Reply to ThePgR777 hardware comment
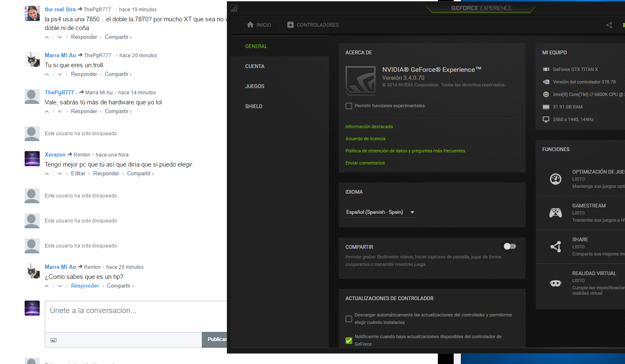 click(84, 111)
